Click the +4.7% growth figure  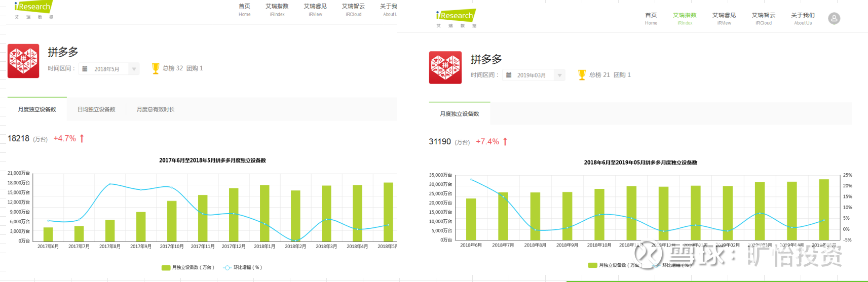pyautogui.click(x=65, y=138)
